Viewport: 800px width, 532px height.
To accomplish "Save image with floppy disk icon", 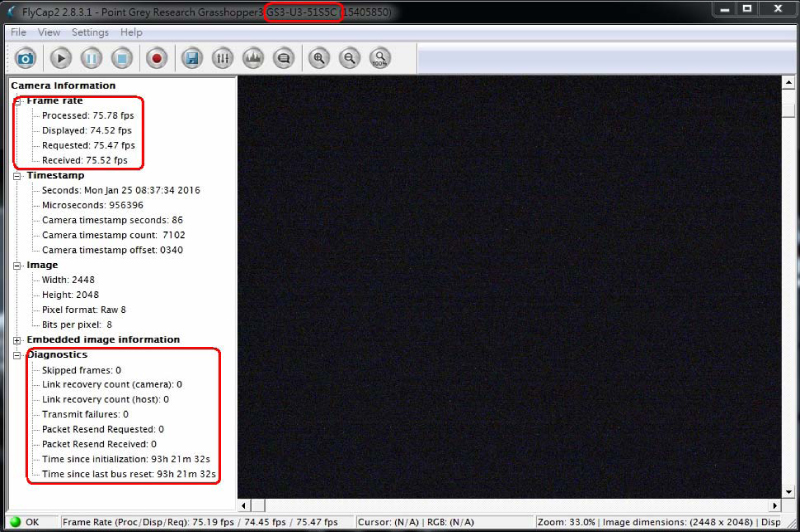I will [x=192, y=58].
